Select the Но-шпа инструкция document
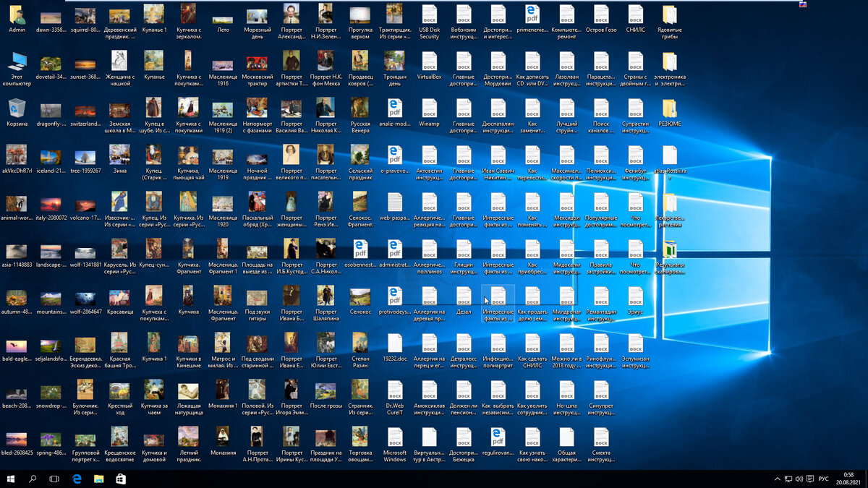Screen dimensions: 868x488 pyautogui.click(x=566, y=390)
